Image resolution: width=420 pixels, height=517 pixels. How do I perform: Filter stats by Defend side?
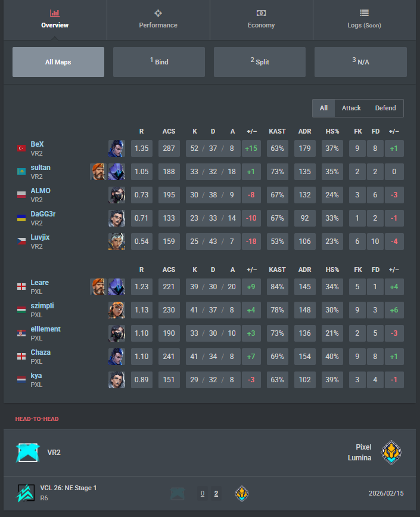(x=385, y=108)
